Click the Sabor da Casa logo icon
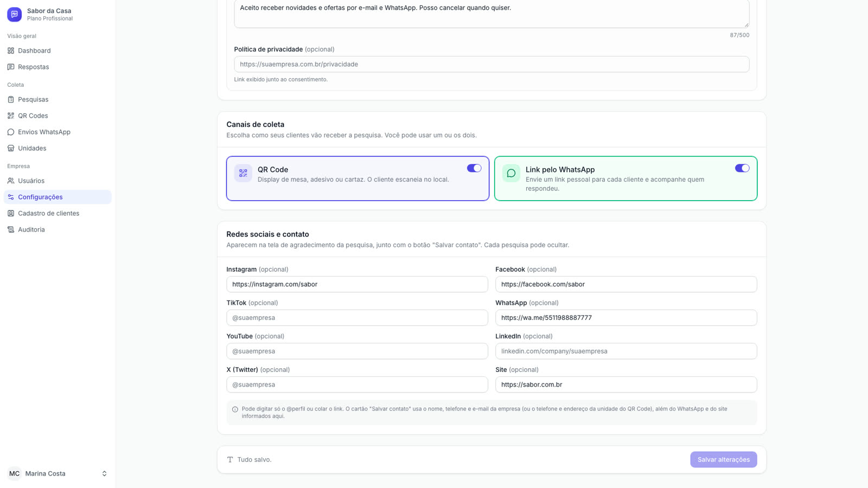The width and height of the screenshot is (868, 488). [15, 15]
